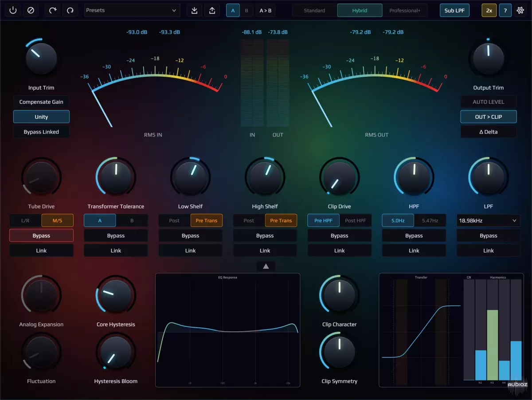
Task: Collapse panel with the up triangle arrow
Action: point(266,267)
